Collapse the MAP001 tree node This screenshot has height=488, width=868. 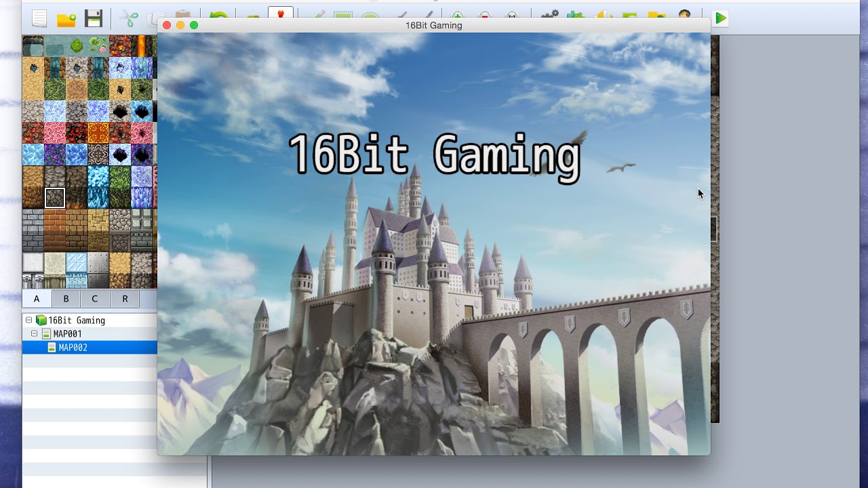pyautogui.click(x=34, y=333)
